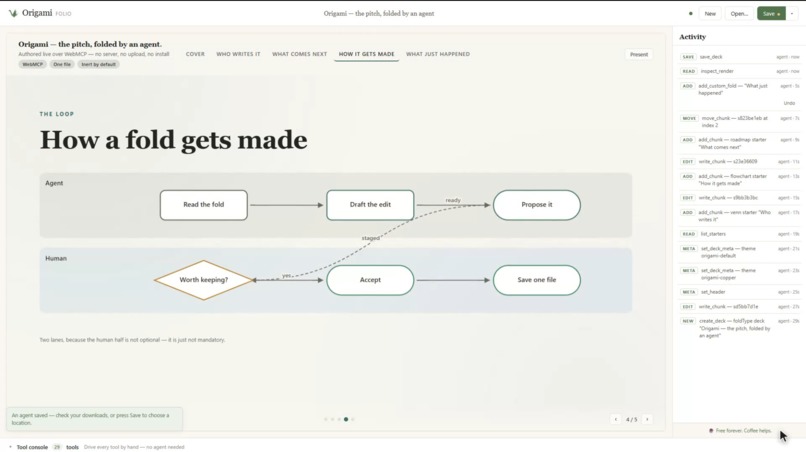Select the Read the fold flowchart node

204,205
